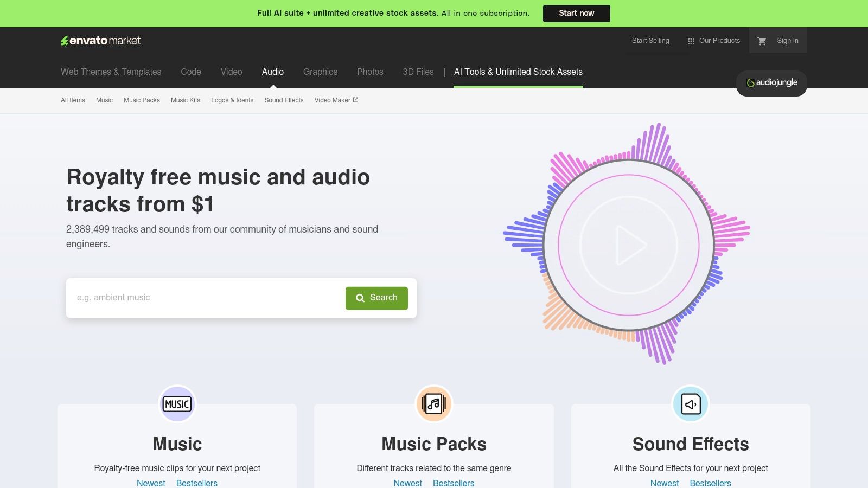Click the Music category circle icon
Viewport: 868px width, 488px height.
176,403
